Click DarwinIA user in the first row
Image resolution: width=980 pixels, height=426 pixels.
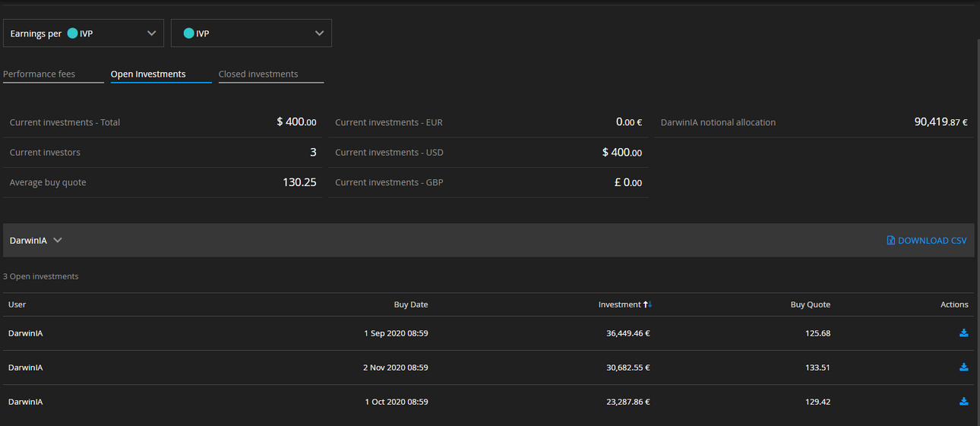[x=25, y=333]
